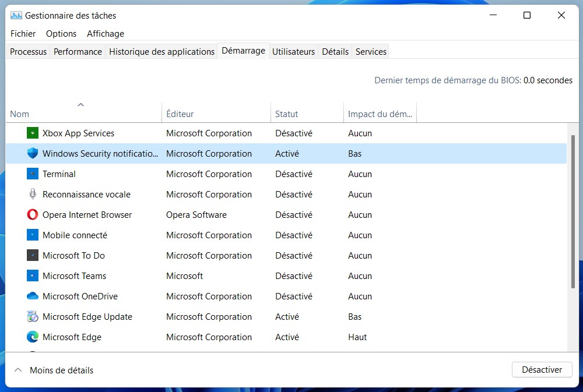583x392 pixels.
Task: Click Dernier temps de démarrage BIOS text
Action: tap(473, 80)
